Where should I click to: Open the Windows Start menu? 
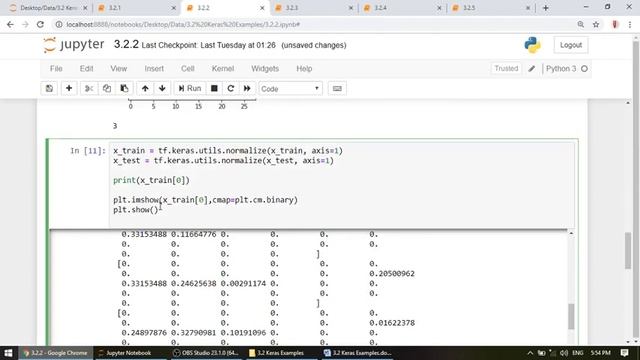[x=9, y=353]
